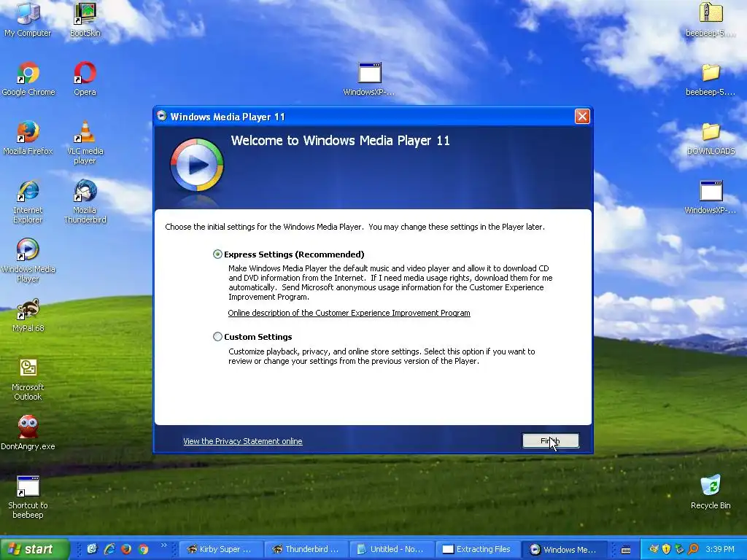Close the Windows Media Player 11 dialog
Image resolution: width=747 pixels, height=560 pixels.
pos(582,116)
